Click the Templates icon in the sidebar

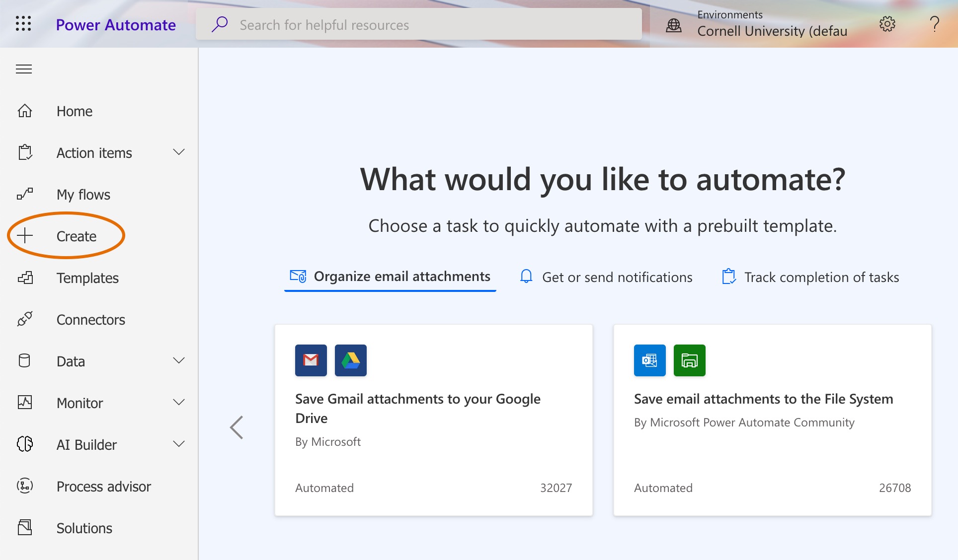[25, 278]
